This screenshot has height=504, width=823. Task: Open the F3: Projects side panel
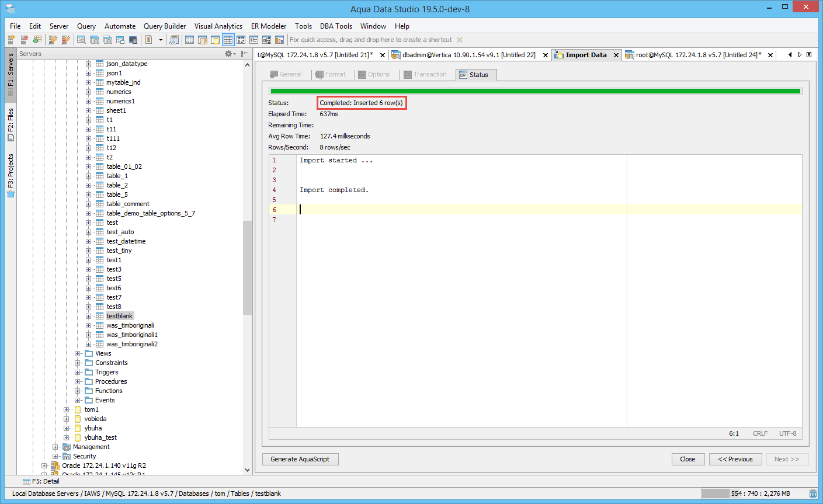point(11,176)
